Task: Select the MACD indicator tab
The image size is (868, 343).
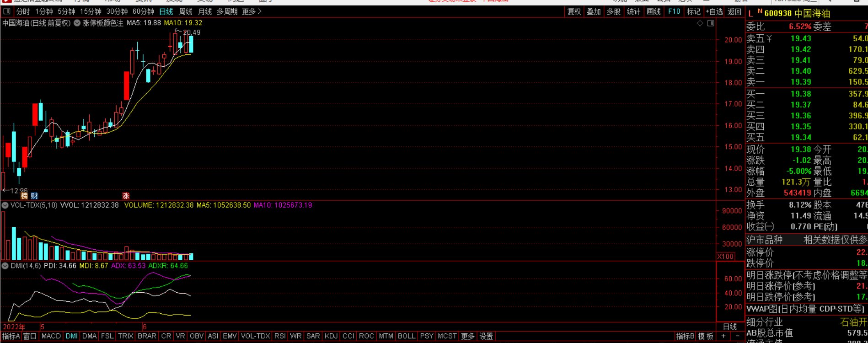Action: coord(51,336)
